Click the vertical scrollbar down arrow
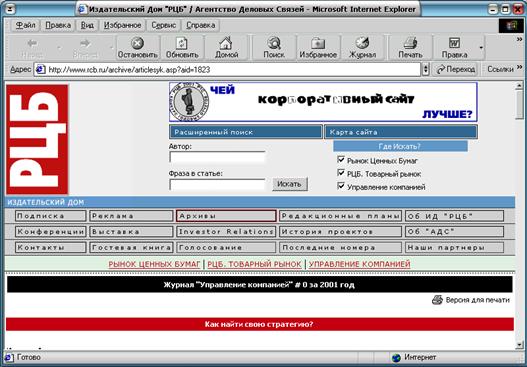Screen dimensions: 527x367 (519, 345)
